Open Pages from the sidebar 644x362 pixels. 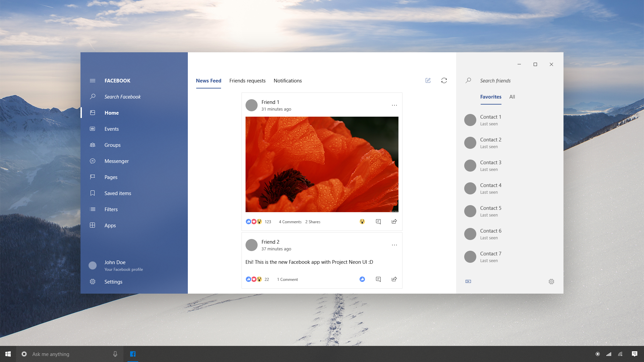[134, 177]
